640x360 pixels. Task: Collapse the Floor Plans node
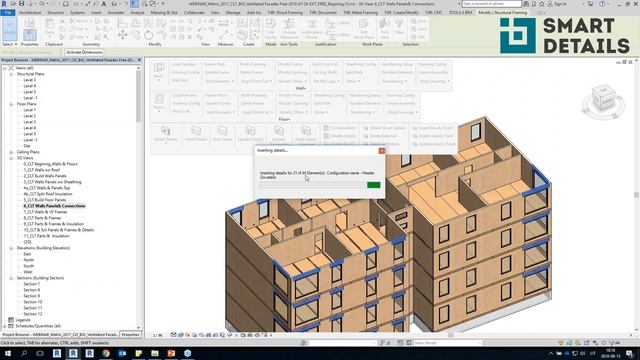11,104
